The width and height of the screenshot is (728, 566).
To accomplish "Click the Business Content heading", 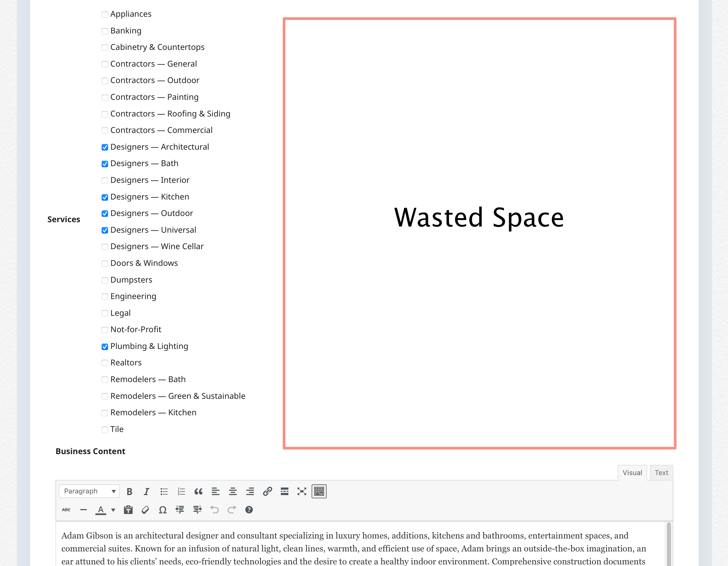I will [x=90, y=451].
